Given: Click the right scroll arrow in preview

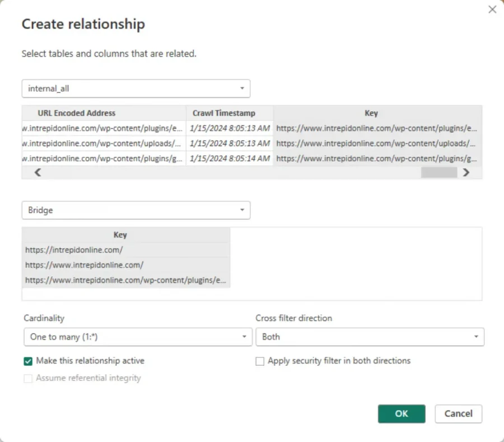Looking at the screenshot, I should (466, 173).
